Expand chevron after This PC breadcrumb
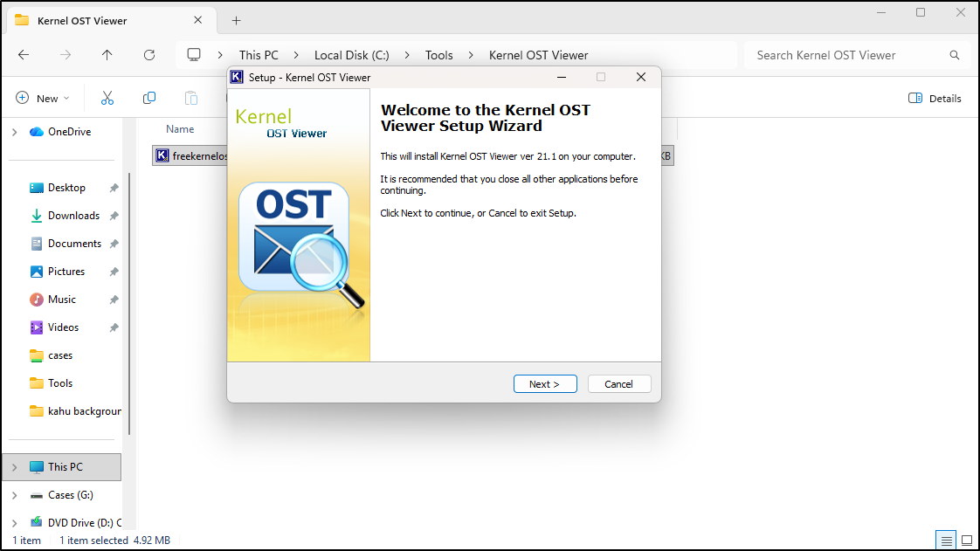Viewport: 980px width, 551px height. coord(296,55)
